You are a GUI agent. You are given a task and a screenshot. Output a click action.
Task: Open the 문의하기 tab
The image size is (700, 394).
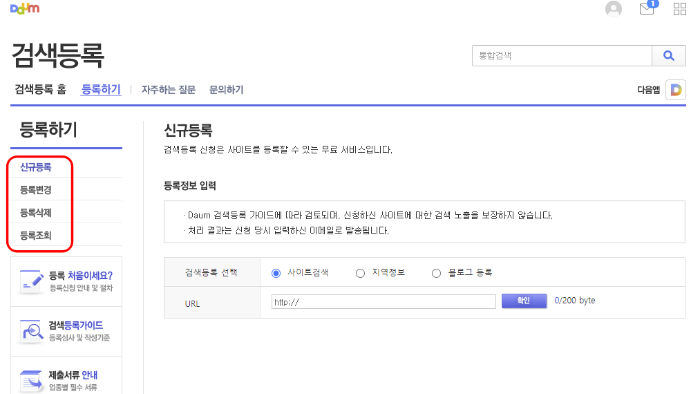coord(226,90)
